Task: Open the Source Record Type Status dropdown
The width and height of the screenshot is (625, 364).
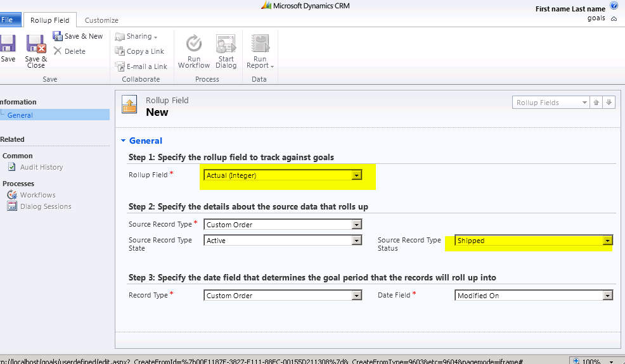Action: (x=533, y=241)
